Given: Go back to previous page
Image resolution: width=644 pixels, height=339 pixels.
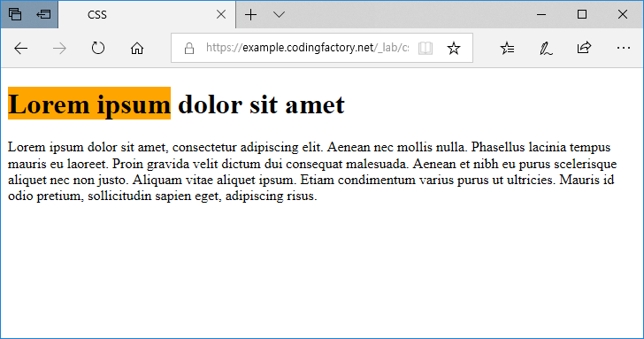Looking at the screenshot, I should pos(21,48).
